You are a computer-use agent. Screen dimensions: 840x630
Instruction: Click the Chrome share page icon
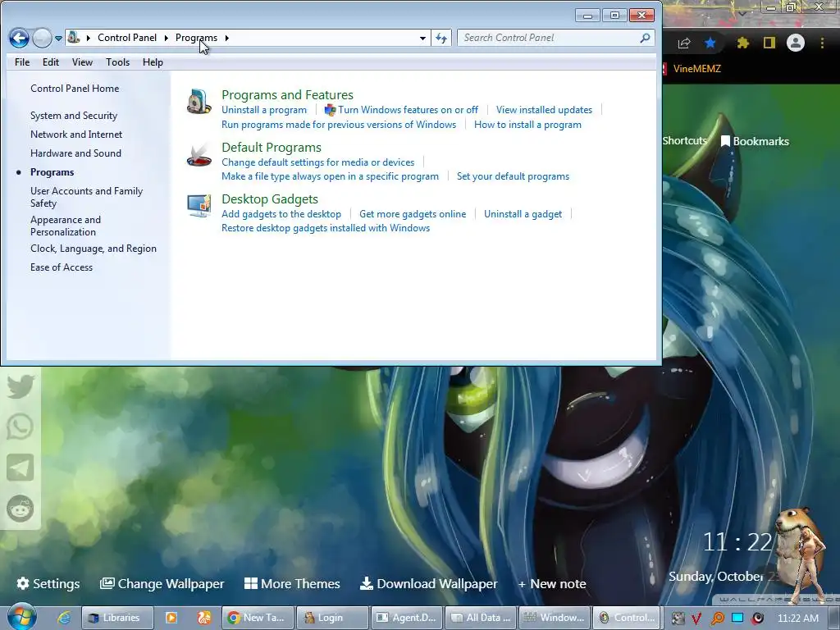point(683,43)
